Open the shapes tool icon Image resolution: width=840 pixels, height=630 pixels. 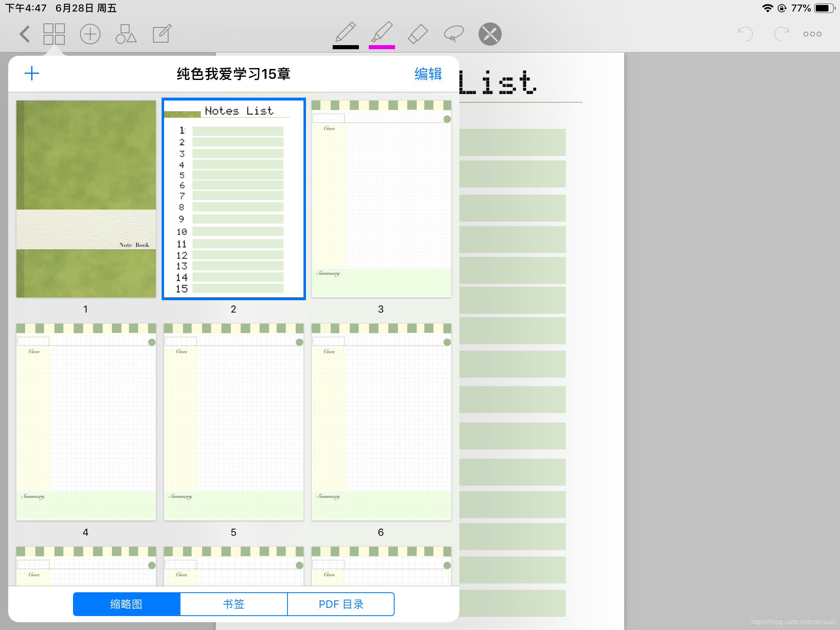click(x=126, y=34)
